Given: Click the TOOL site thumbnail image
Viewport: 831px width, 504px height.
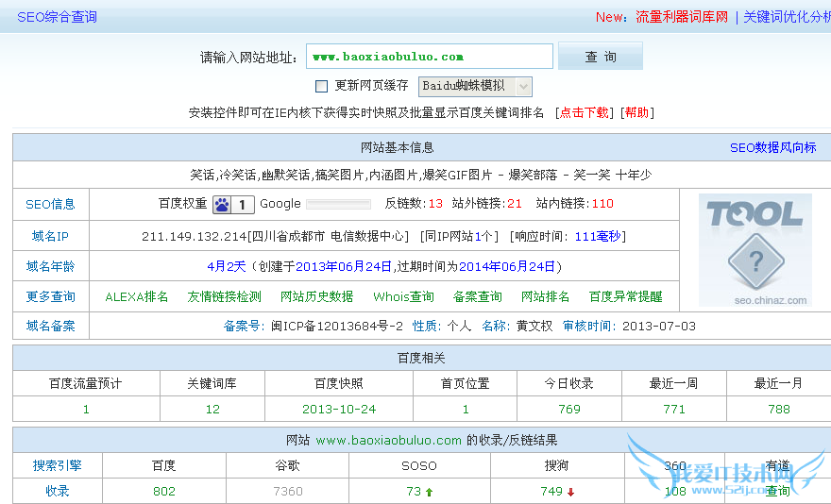Looking at the screenshot, I should (x=755, y=250).
